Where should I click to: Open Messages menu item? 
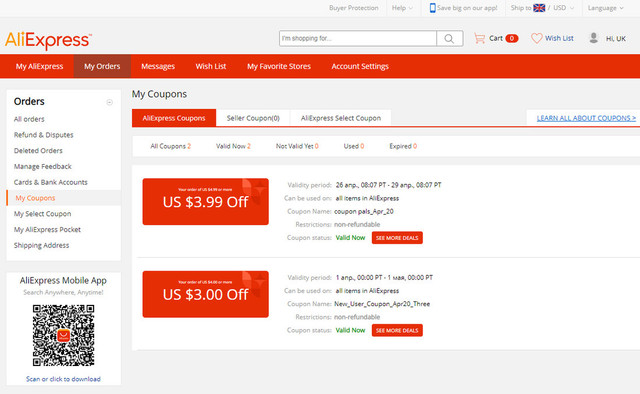158,66
